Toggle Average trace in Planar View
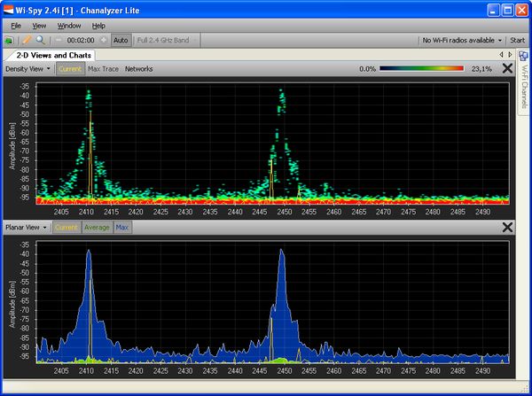 point(97,228)
